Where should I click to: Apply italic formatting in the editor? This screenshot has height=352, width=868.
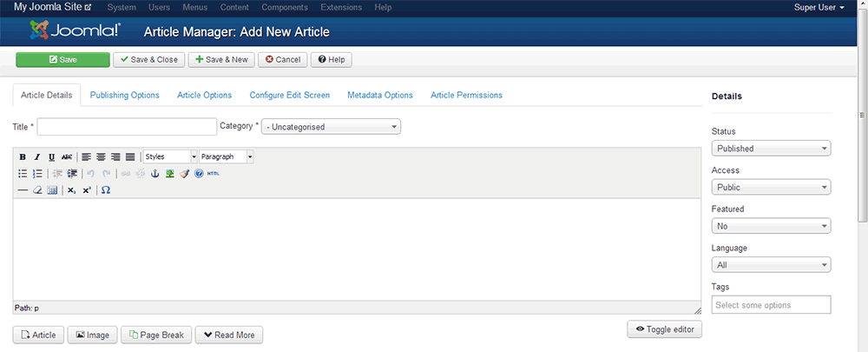pyautogui.click(x=37, y=157)
